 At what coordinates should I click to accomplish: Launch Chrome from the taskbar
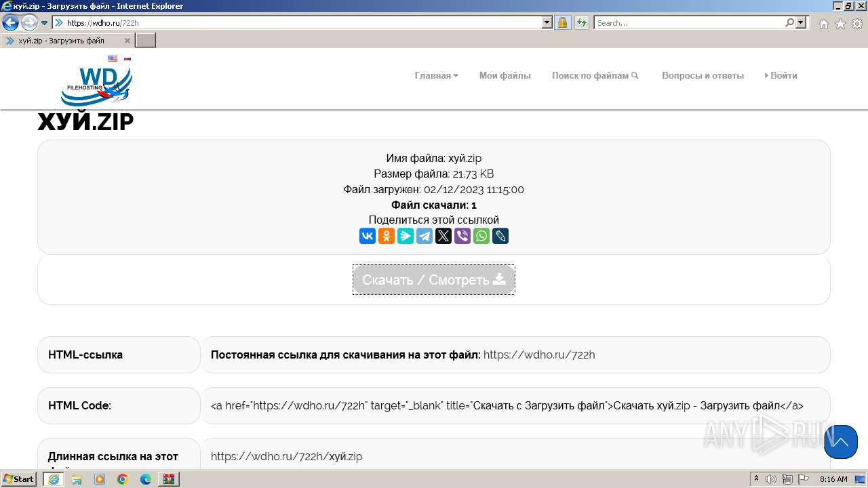[123, 479]
